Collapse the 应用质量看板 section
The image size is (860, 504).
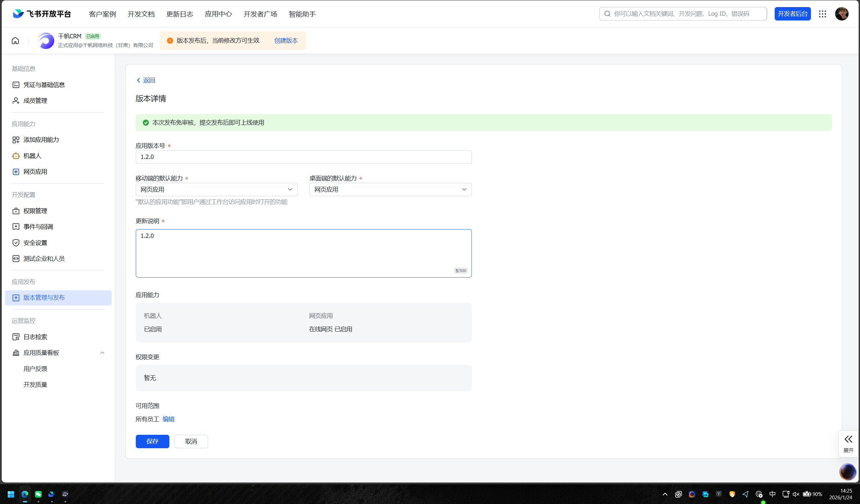[x=102, y=353]
